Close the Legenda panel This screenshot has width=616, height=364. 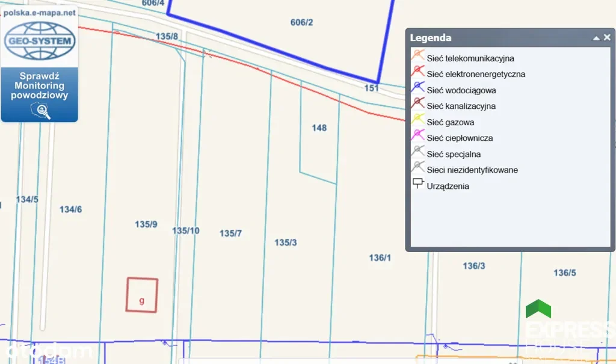click(x=607, y=37)
